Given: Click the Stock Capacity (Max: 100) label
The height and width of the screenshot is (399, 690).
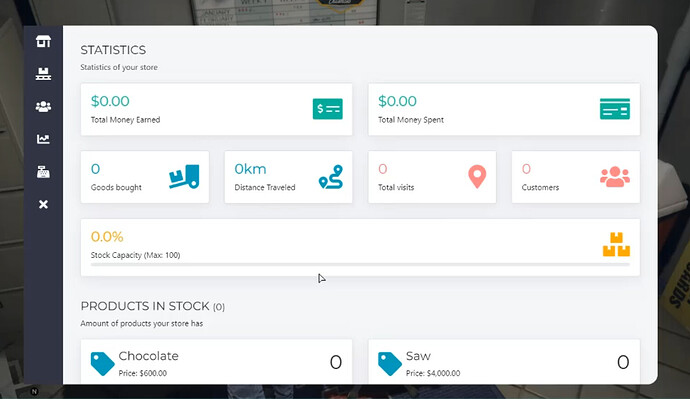Looking at the screenshot, I should tap(136, 255).
